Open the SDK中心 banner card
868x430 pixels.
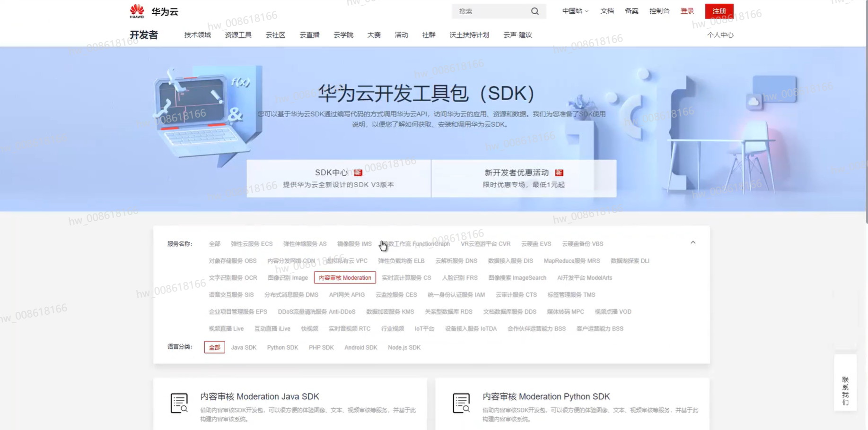[339, 178]
